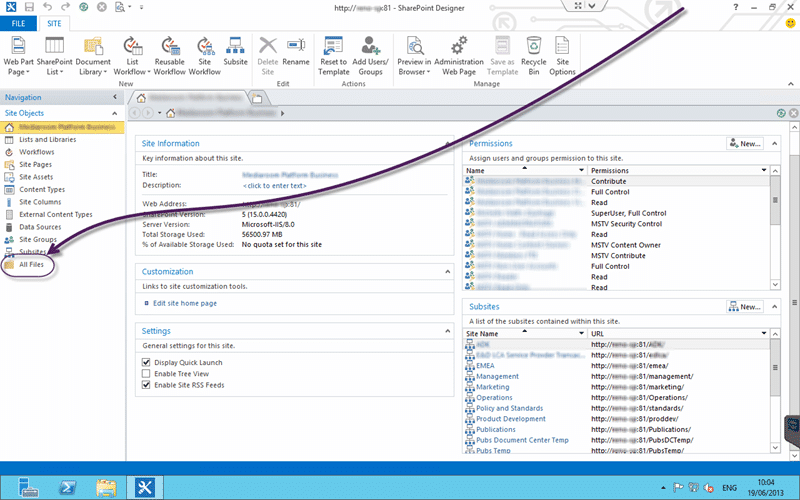Refresh the page using the green address bar icon
This screenshot has width=800, height=500.
[x=781, y=113]
